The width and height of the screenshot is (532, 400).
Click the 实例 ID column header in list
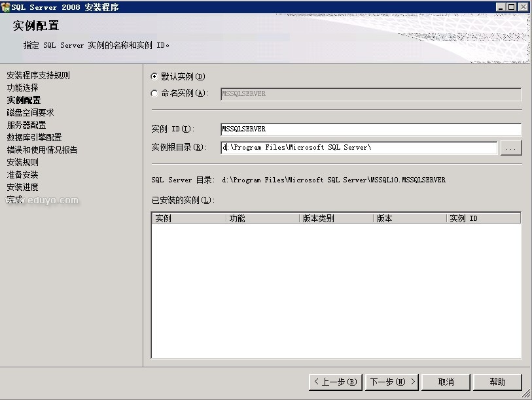pos(483,219)
